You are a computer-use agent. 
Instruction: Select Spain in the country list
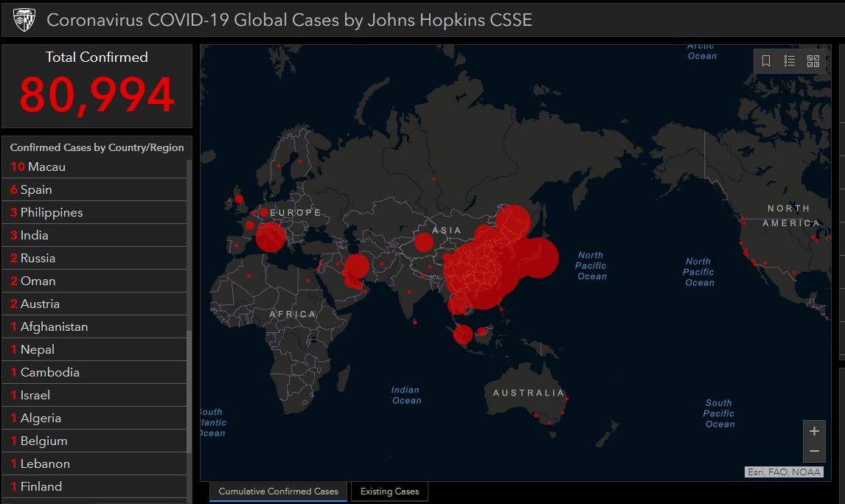coord(94,189)
